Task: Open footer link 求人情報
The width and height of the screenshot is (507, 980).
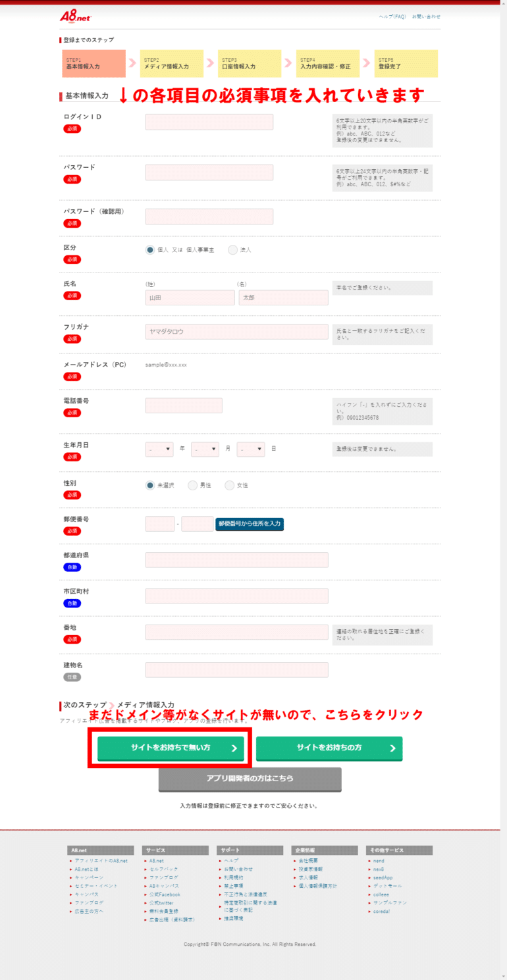Action: click(307, 878)
